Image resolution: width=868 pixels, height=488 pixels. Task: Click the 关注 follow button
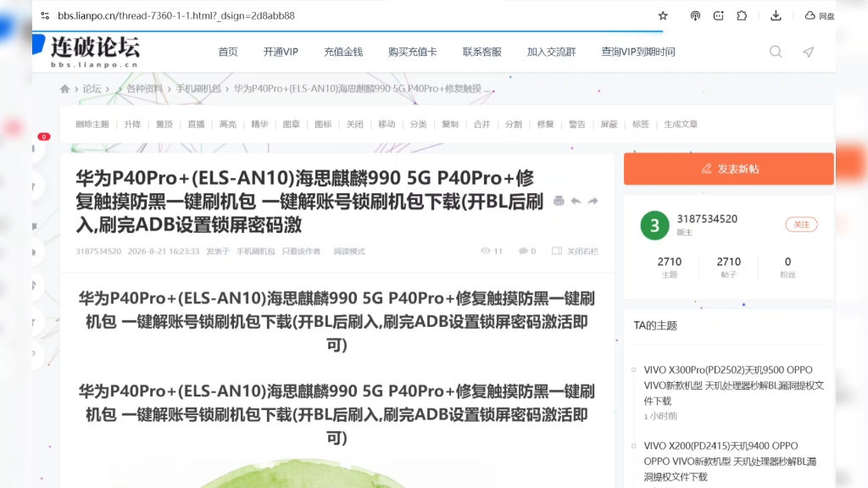pos(801,225)
